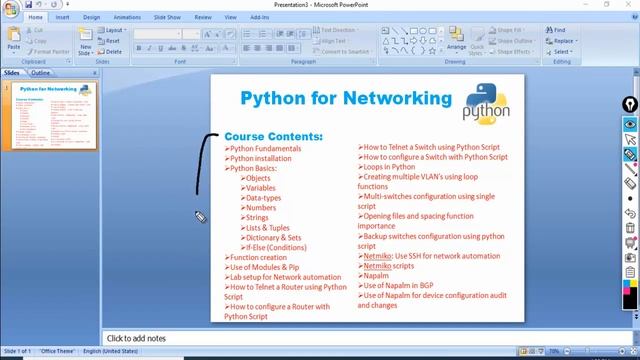This screenshot has height=360, width=640.
Task: Toggle Strikethrough formatting
Action: (172, 48)
